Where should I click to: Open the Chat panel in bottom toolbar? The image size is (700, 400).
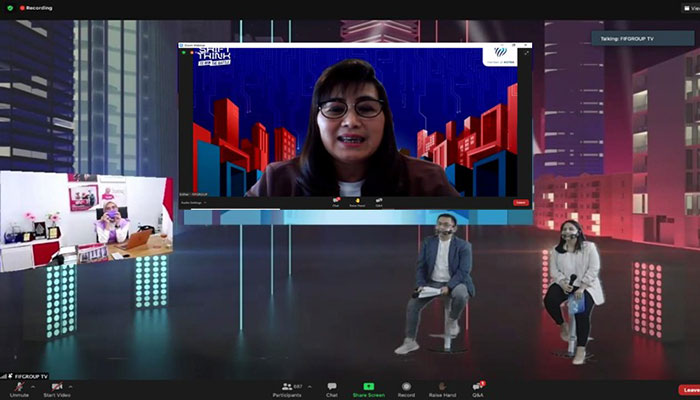coord(331,386)
